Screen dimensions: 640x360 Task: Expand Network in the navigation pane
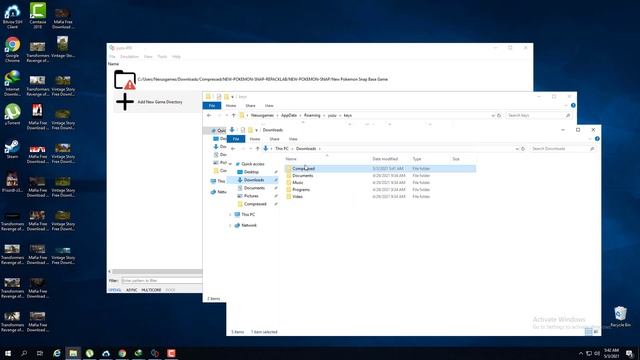(230, 225)
